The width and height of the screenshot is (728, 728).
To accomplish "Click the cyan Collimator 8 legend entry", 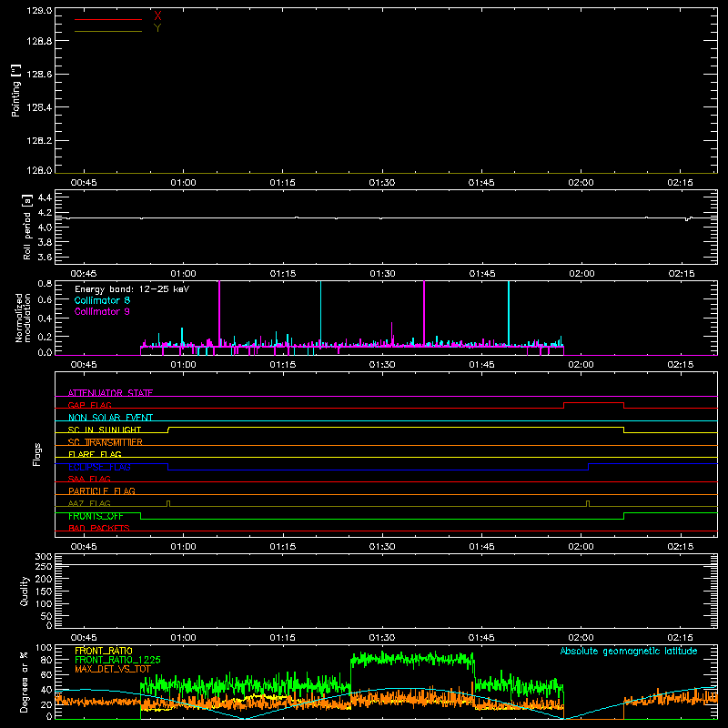I will (x=102, y=300).
